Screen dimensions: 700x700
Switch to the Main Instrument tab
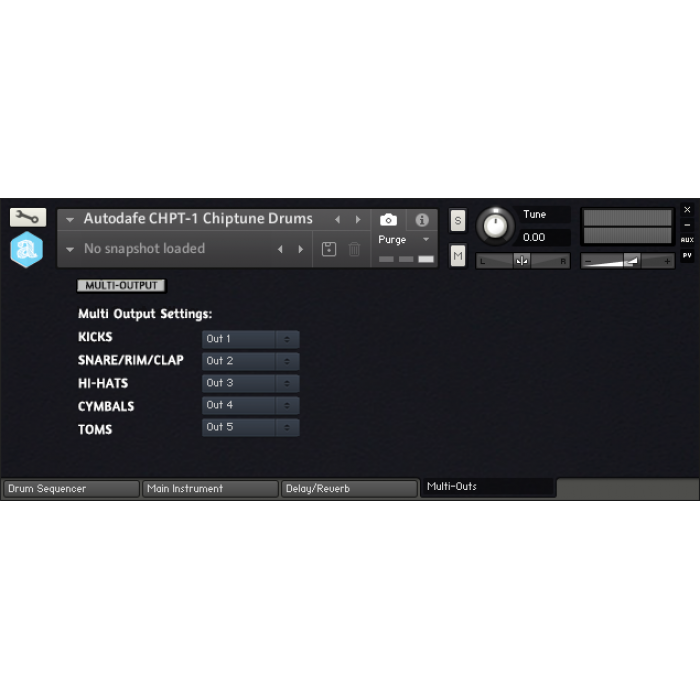click(x=210, y=488)
